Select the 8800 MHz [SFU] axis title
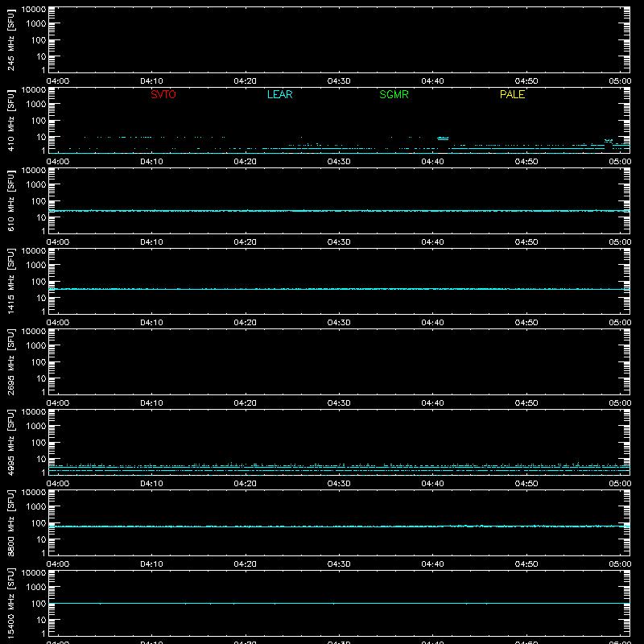The image size is (644, 644). pos(10,522)
